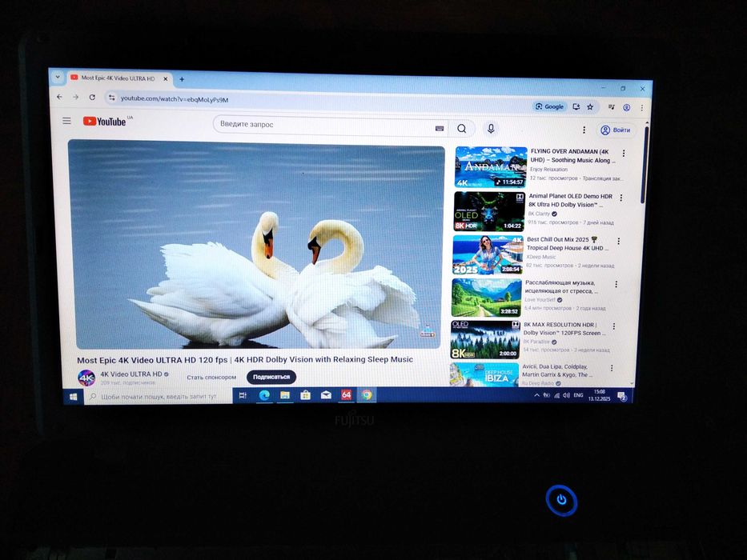Open Microsoft Store from the taskbar

305,394
